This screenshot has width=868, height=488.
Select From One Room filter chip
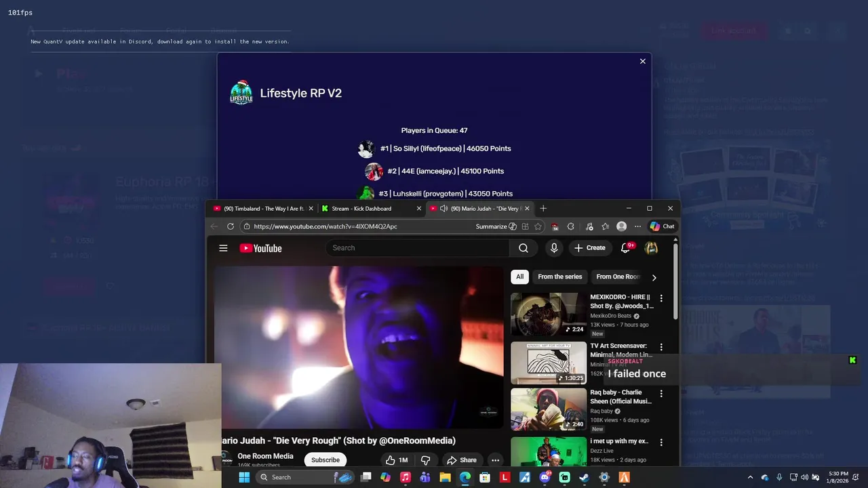[x=617, y=277]
